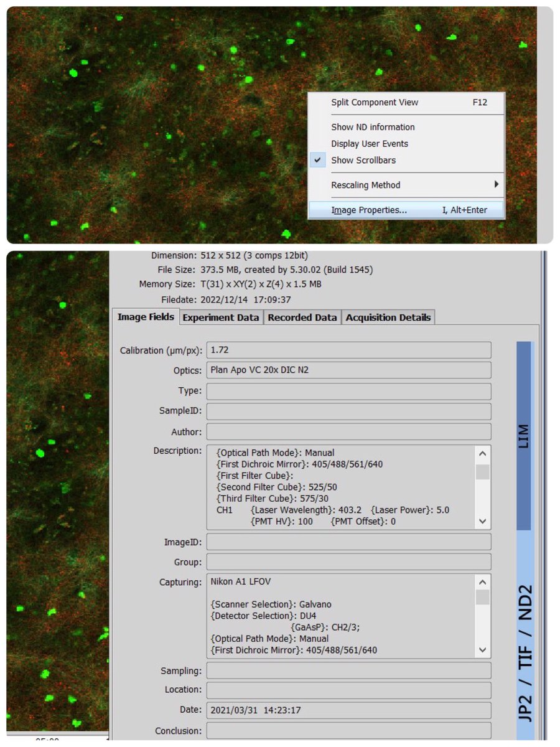Focus the empty SampleID field
The height and width of the screenshot is (747, 560).
coord(348,411)
